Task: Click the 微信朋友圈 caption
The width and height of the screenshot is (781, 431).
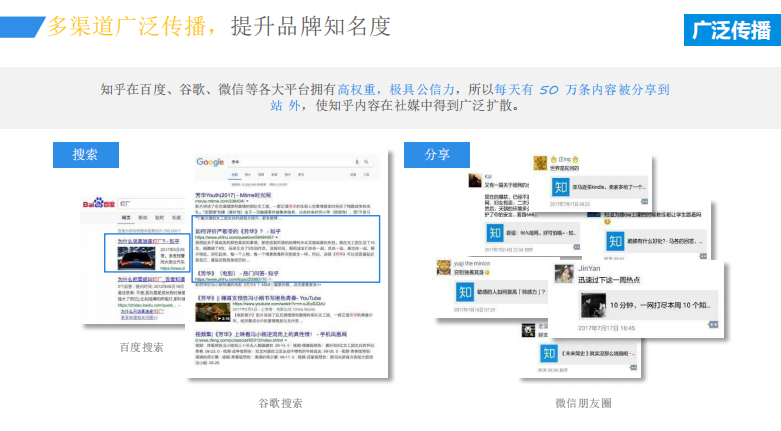Action: [x=583, y=403]
